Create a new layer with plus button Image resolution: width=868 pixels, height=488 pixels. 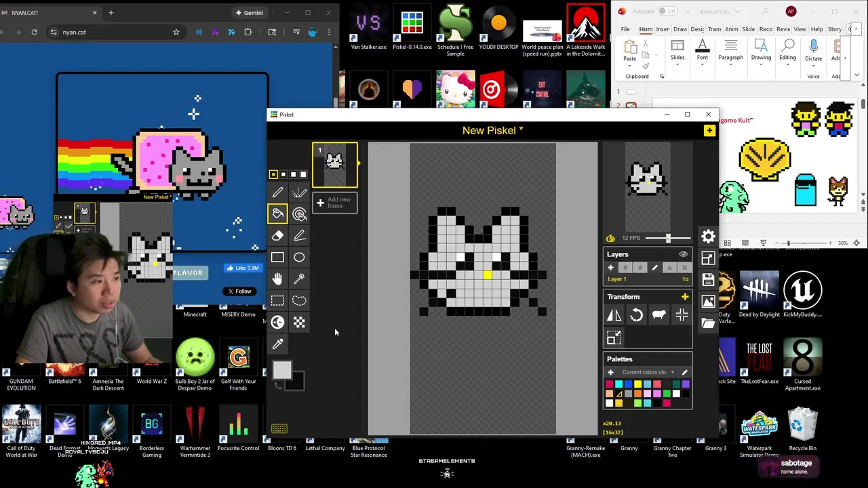(610, 268)
